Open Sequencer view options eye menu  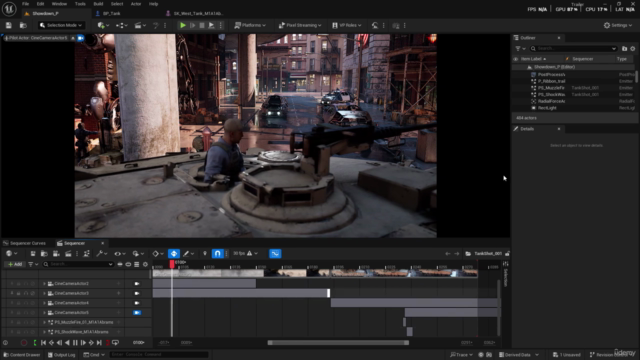tap(120, 254)
